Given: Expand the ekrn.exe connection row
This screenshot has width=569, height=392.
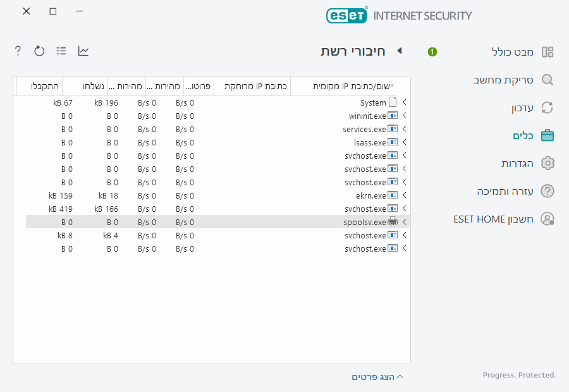Looking at the screenshot, I should [404, 195].
